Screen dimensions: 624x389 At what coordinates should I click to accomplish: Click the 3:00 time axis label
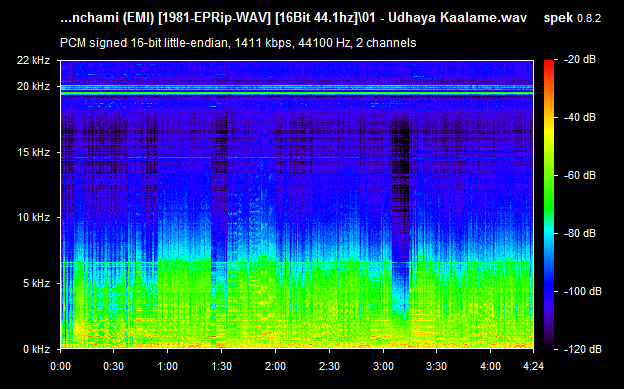[x=383, y=366]
